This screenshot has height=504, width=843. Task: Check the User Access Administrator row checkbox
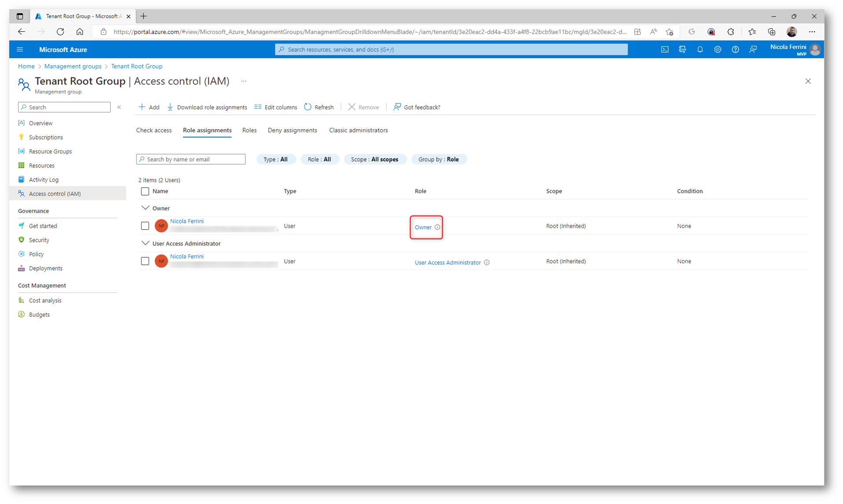tap(145, 261)
